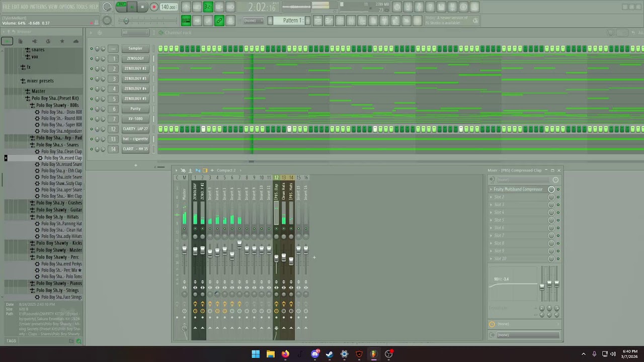Switch to browser speaker sounds tab
Image resolution: width=644 pixels, height=362 pixels.
pyautogui.click(x=35, y=41)
